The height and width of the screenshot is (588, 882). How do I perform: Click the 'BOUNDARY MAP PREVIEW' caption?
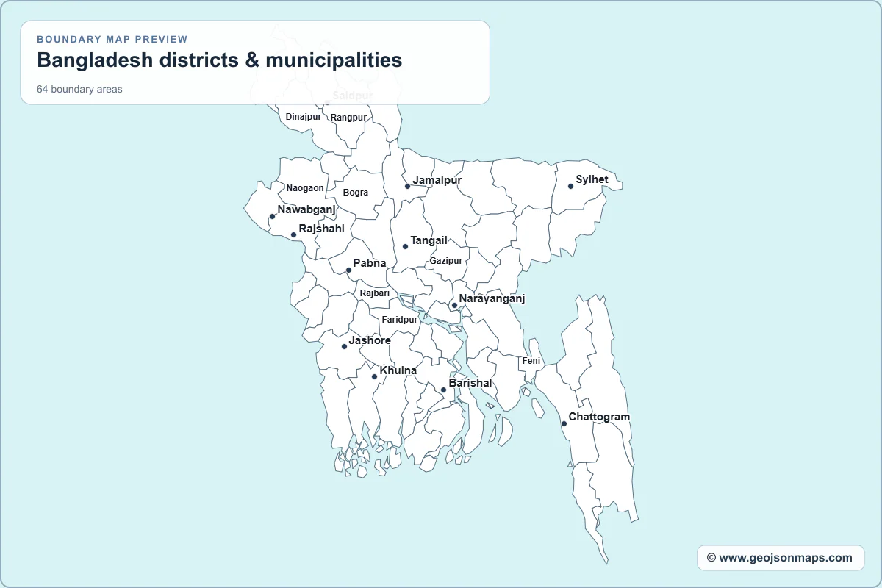pyautogui.click(x=112, y=39)
